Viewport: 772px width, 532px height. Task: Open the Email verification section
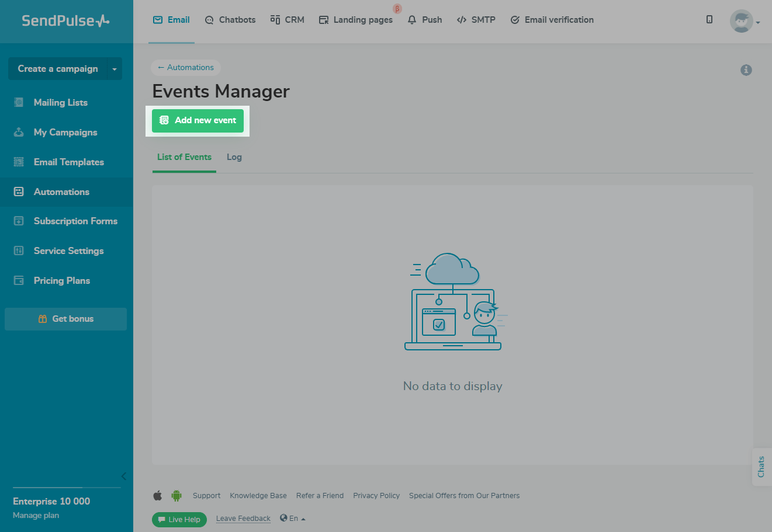pos(552,20)
